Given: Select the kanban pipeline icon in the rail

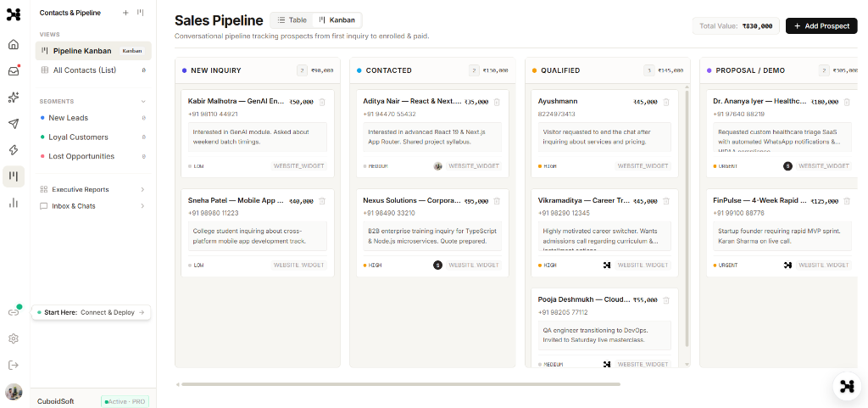Looking at the screenshot, I should pos(14,176).
